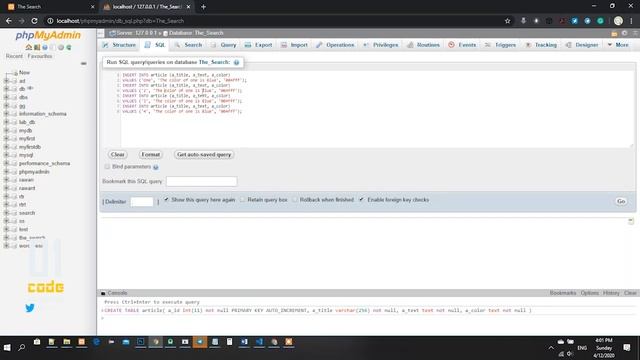Open the phpMyAdmin documentation icon
This screenshot has height=360, width=640.
pyautogui.click(x=45, y=47)
